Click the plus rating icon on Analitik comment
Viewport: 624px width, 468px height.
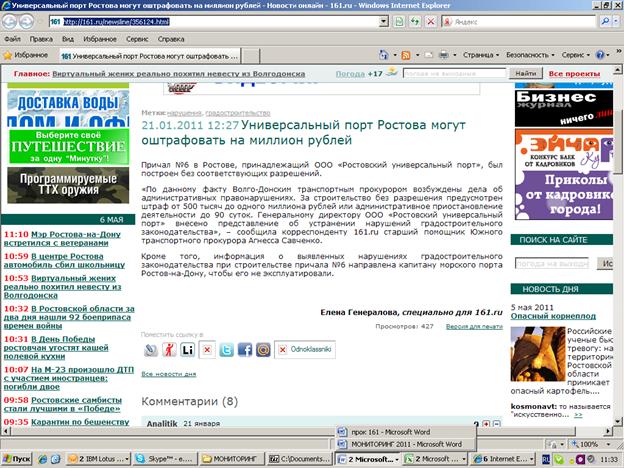click(486, 424)
